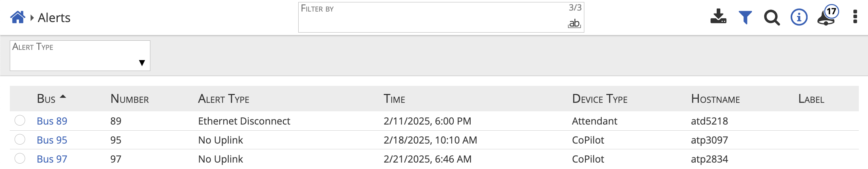The image size is (868, 169).
Task: Select the radio button for Bus 95
Action: 20,140
